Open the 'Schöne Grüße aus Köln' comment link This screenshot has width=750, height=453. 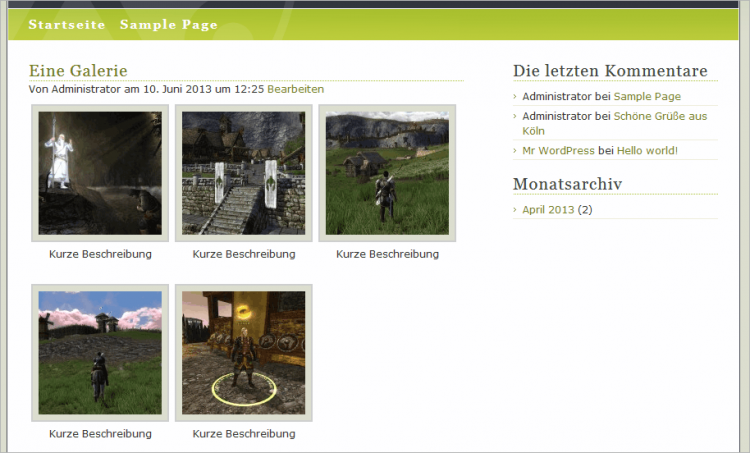click(x=660, y=116)
